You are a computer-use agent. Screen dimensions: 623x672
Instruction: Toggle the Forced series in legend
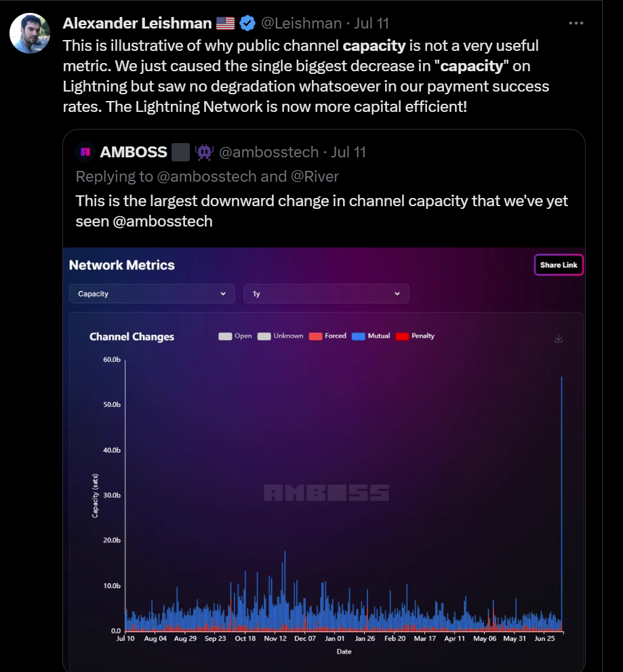pyautogui.click(x=327, y=336)
